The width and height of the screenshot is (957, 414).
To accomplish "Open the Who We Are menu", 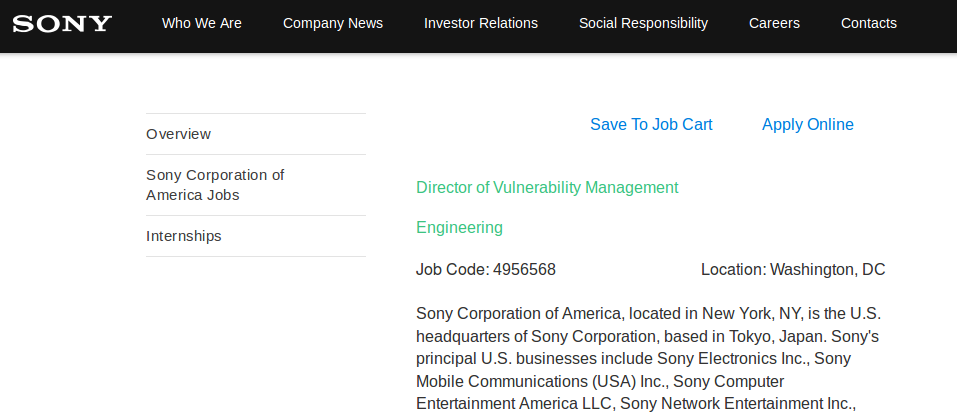I will coord(202,23).
